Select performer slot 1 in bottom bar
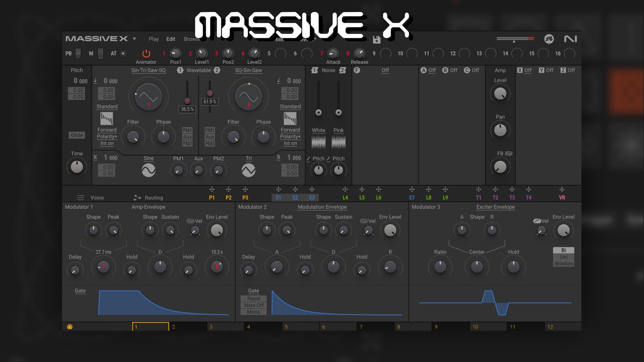This screenshot has width=644, height=362. 150,327
